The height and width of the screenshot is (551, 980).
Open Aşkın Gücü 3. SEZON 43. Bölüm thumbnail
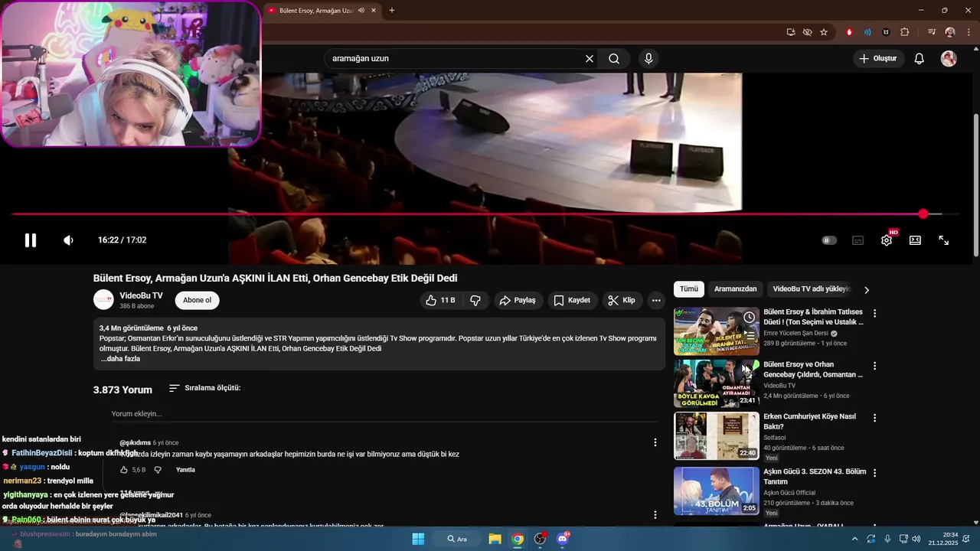tap(717, 491)
